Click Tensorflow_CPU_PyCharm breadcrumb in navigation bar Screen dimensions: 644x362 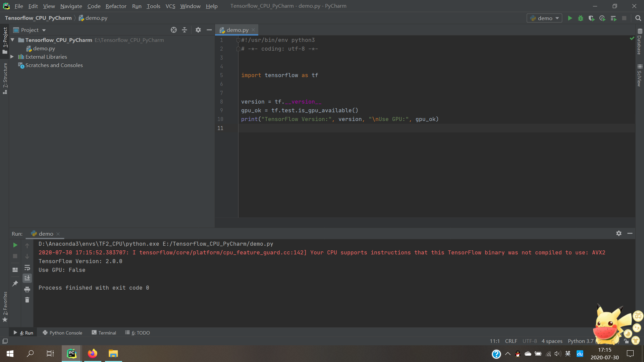pyautogui.click(x=38, y=18)
